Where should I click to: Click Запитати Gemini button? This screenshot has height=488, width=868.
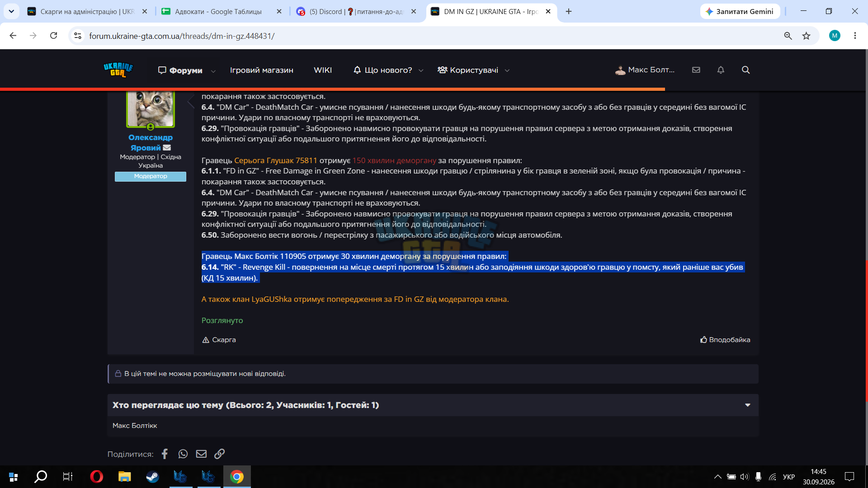click(x=740, y=12)
